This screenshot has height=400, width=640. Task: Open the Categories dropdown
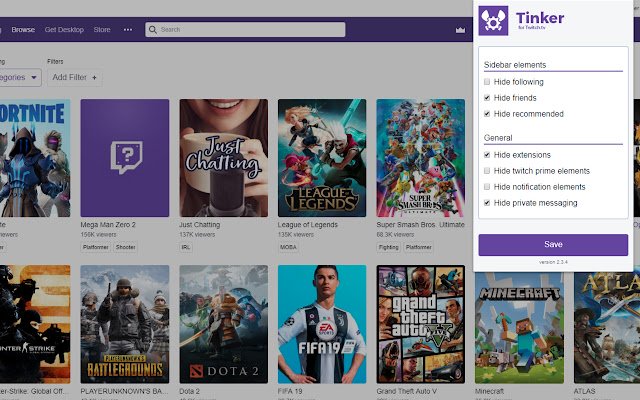[x=18, y=77]
